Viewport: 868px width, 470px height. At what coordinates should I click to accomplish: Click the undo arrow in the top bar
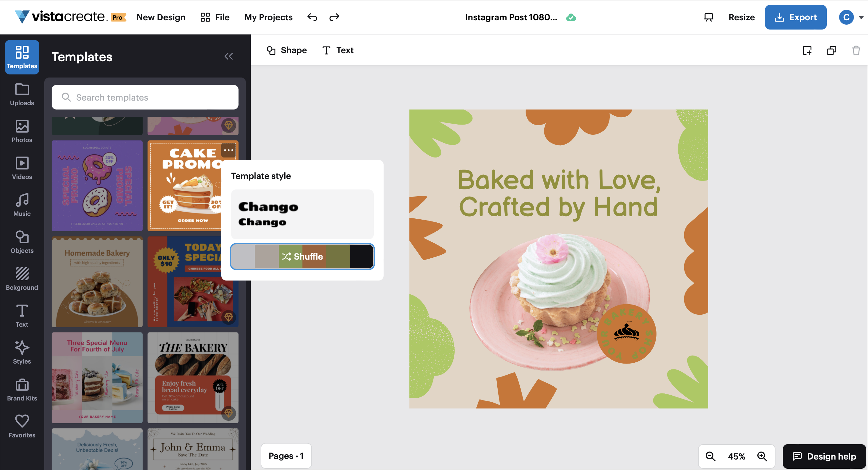click(x=312, y=17)
